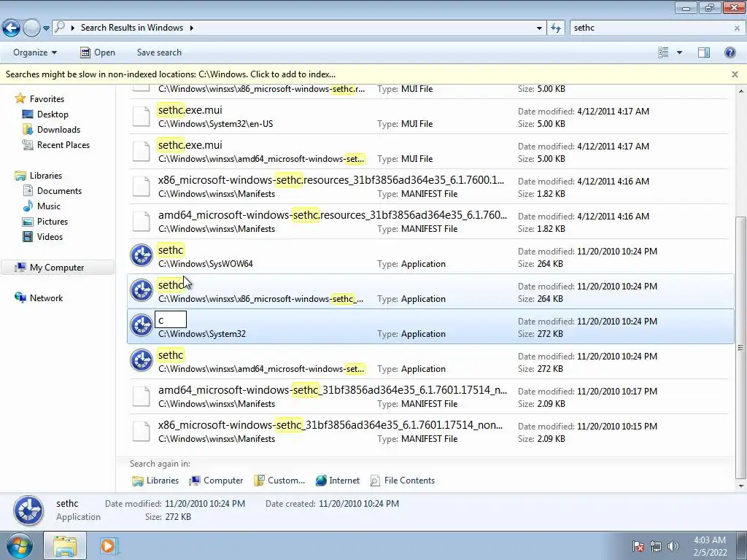Viewport: 747px width, 560px height.
Task: Click the scrollbar up arrow
Action: (x=740, y=90)
